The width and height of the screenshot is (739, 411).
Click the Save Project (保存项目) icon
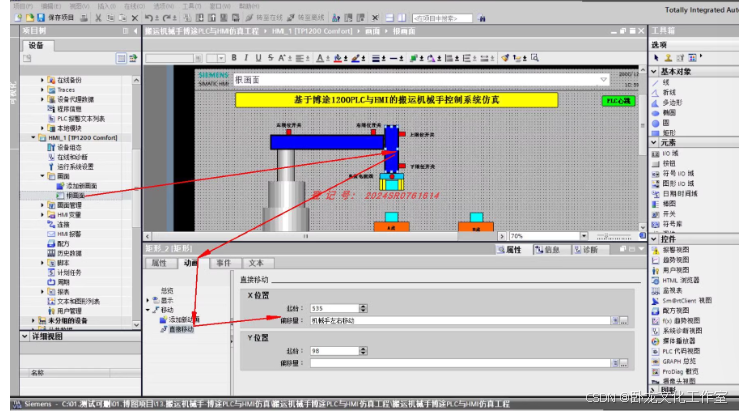click(x=41, y=18)
